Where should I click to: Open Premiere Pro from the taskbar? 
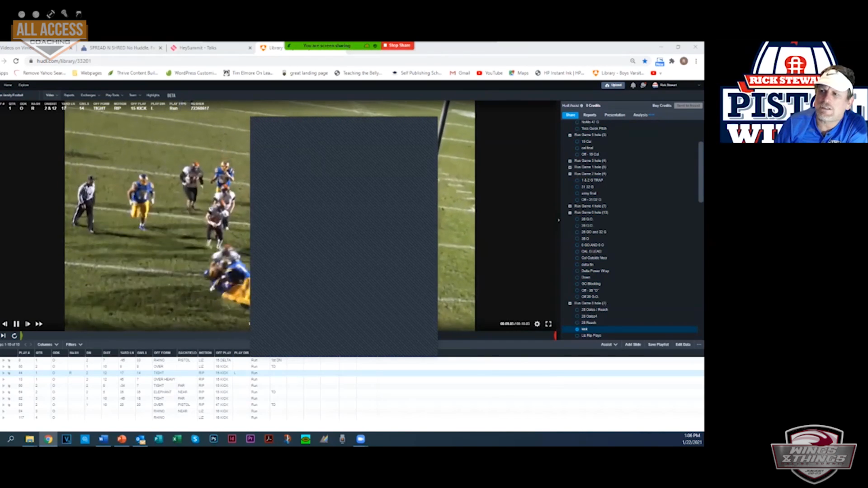click(x=250, y=439)
